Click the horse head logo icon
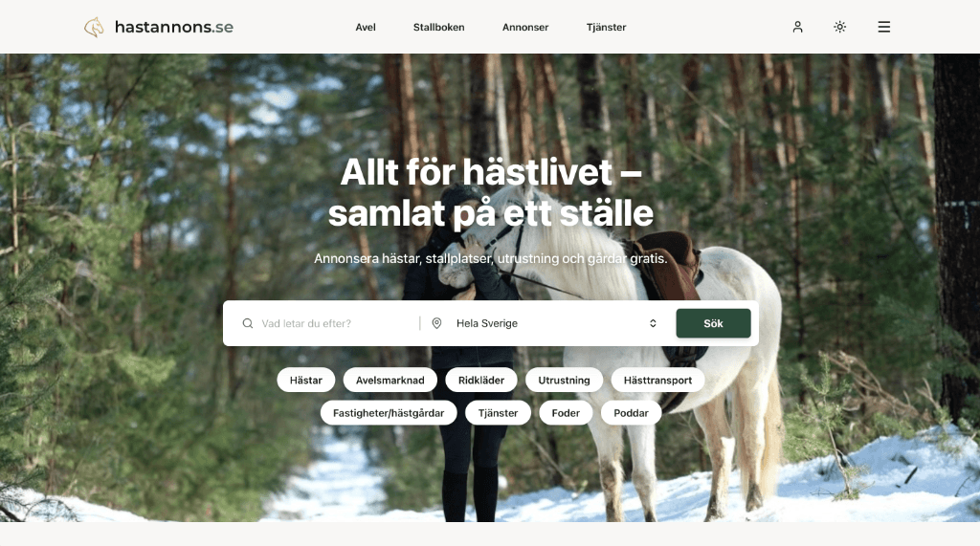Image resolution: width=980 pixels, height=546 pixels. 94,27
